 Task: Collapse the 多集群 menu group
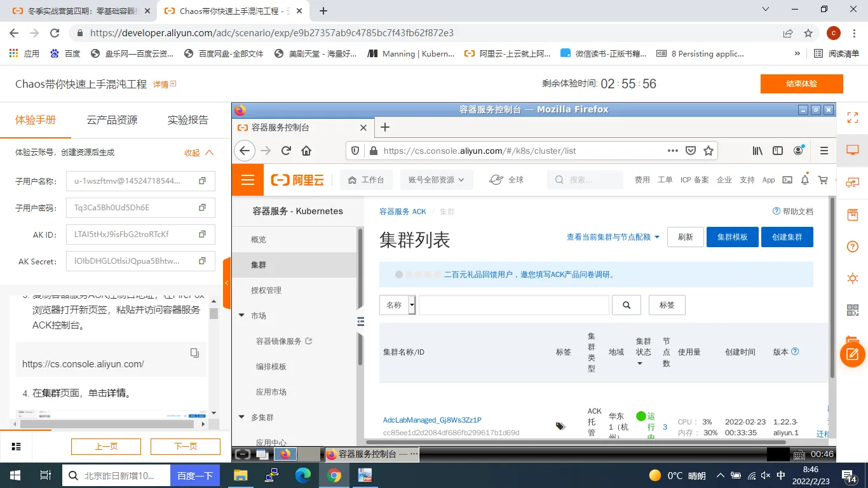[241, 417]
